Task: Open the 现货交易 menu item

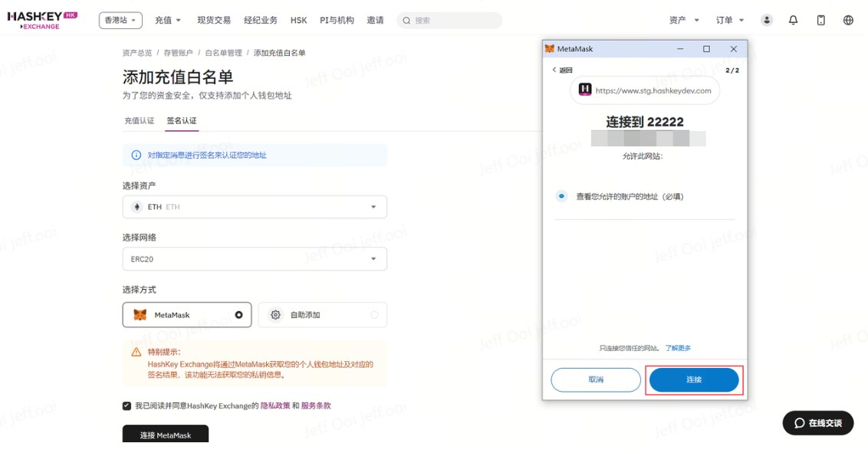Action: coord(214,20)
